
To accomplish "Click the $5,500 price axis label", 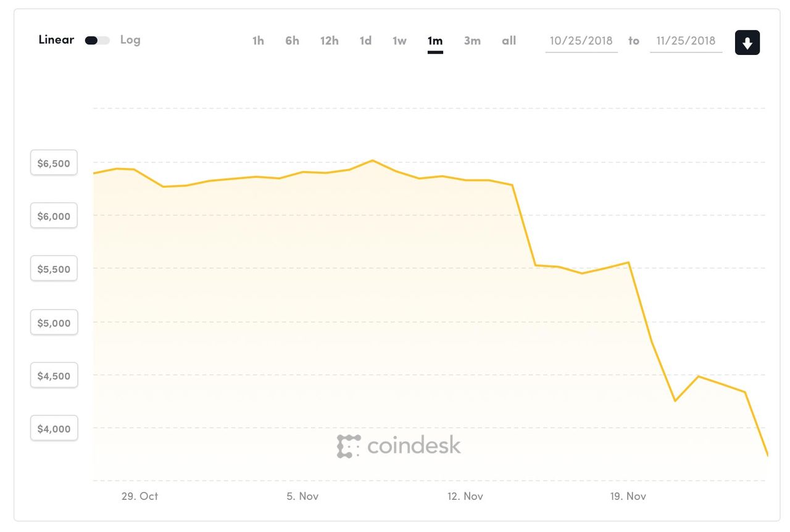I will [54, 269].
